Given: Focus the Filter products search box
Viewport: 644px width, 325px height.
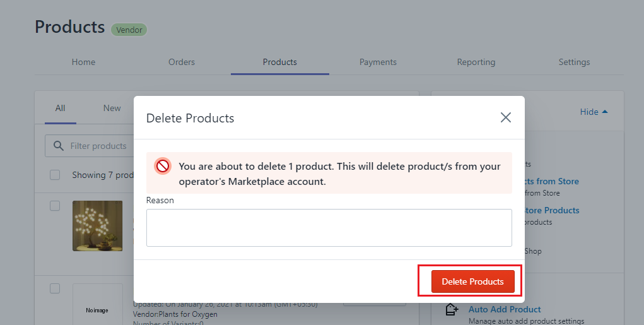Looking at the screenshot, I should point(90,146).
